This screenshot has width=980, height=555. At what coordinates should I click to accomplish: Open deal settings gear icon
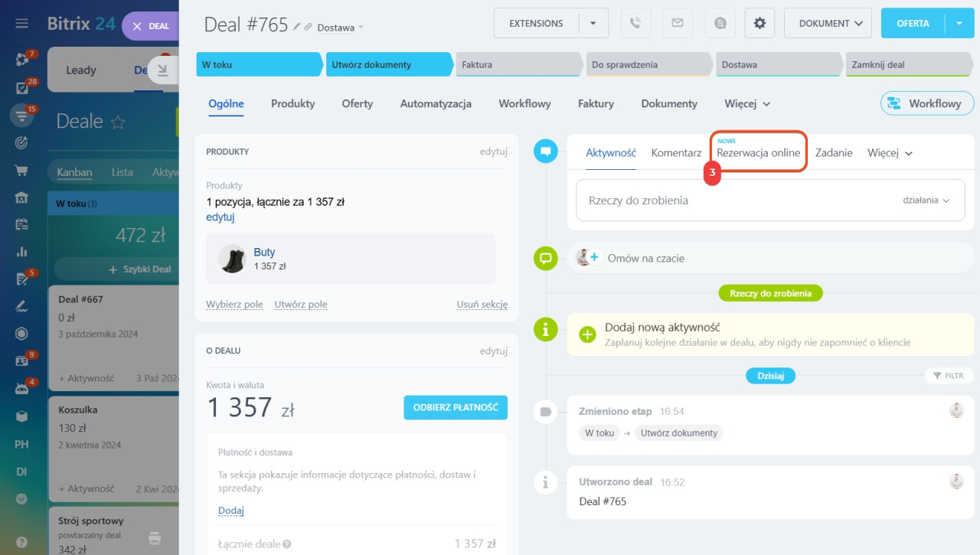tap(759, 24)
